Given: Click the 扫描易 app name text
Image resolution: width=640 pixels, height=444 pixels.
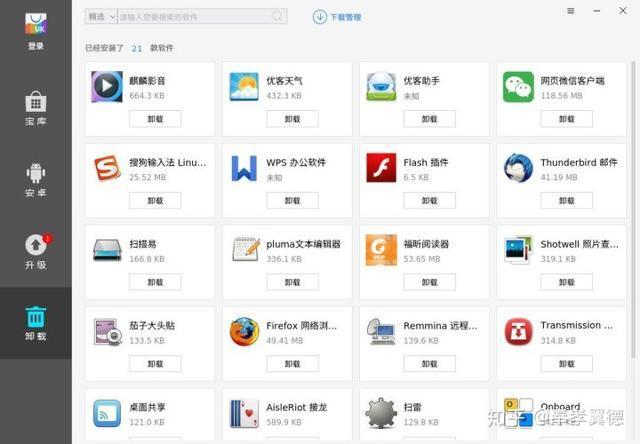Looking at the screenshot, I should [142, 244].
